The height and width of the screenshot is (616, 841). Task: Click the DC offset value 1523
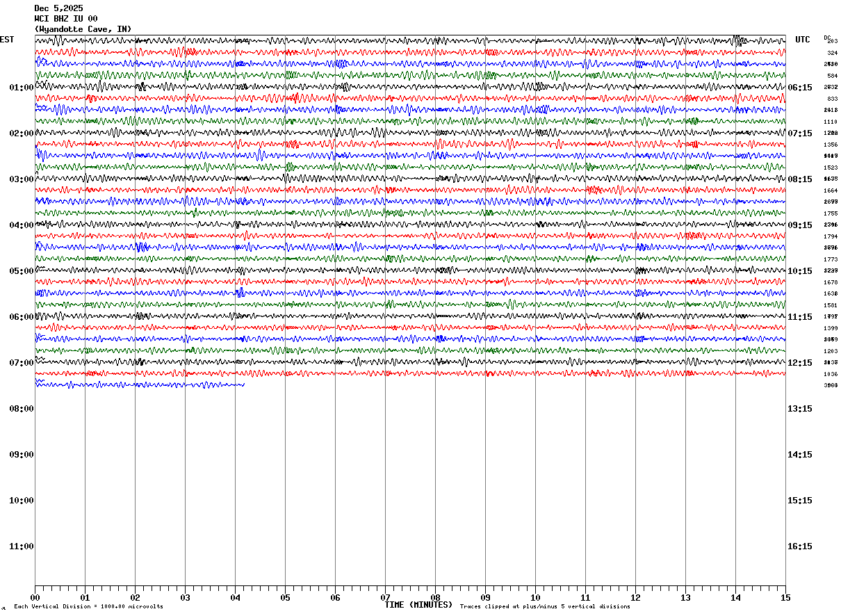(x=831, y=168)
